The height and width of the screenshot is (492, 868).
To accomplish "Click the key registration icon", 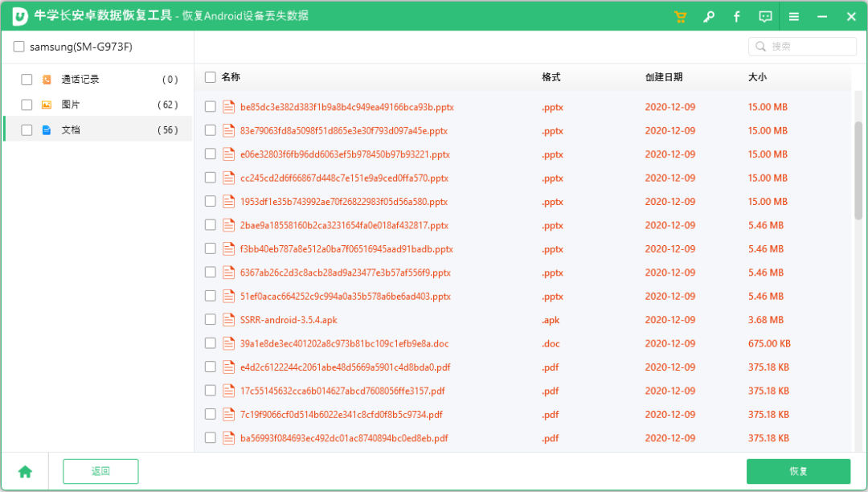I will click(709, 17).
